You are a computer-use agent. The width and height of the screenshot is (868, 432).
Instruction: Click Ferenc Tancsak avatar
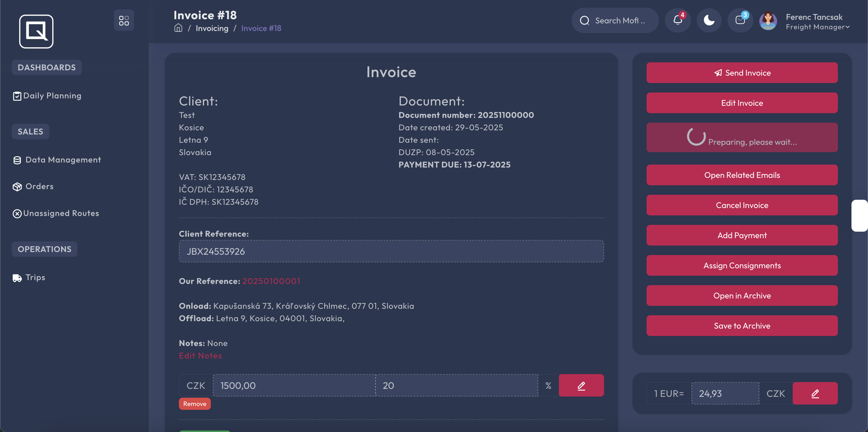pyautogui.click(x=768, y=21)
